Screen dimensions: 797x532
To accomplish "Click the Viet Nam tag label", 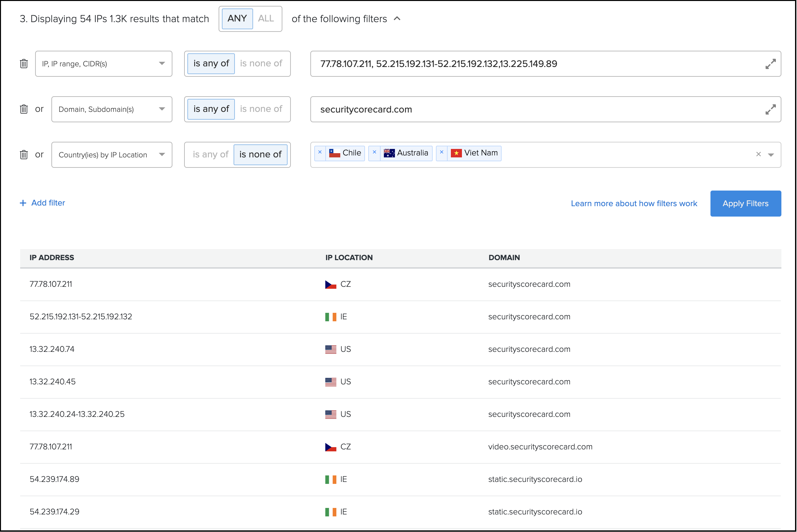I will tap(481, 153).
